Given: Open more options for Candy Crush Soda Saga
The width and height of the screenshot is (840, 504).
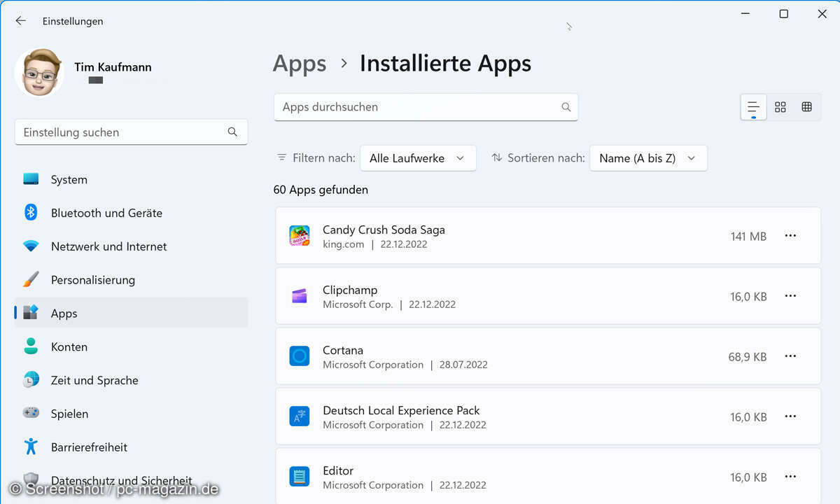Looking at the screenshot, I should pos(790,236).
